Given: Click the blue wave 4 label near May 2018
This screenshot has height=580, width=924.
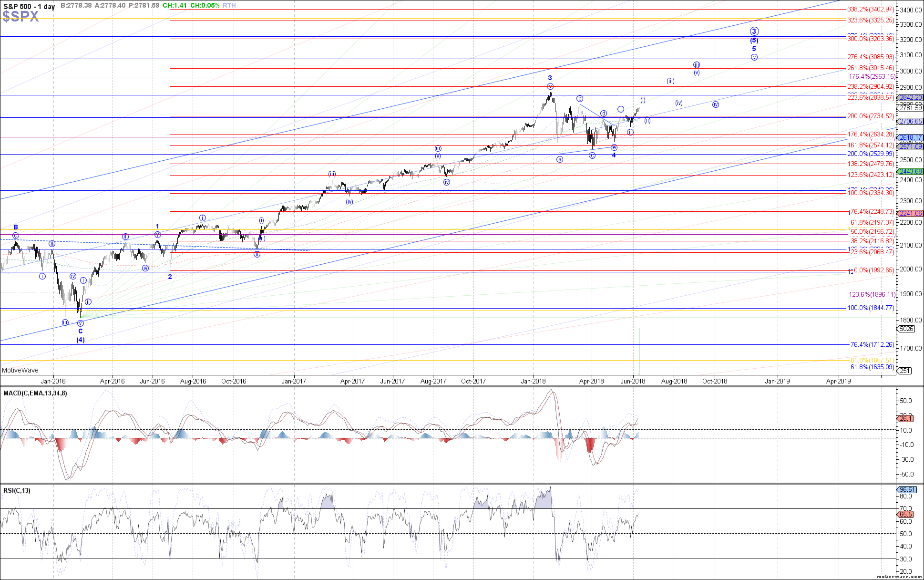Looking at the screenshot, I should [x=614, y=155].
